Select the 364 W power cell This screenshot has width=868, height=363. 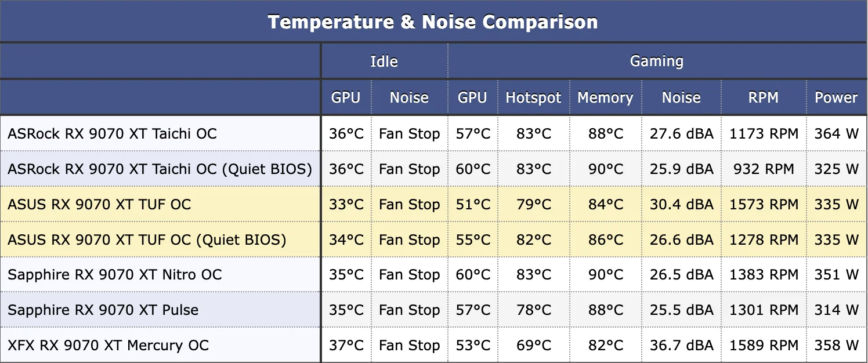(x=836, y=134)
